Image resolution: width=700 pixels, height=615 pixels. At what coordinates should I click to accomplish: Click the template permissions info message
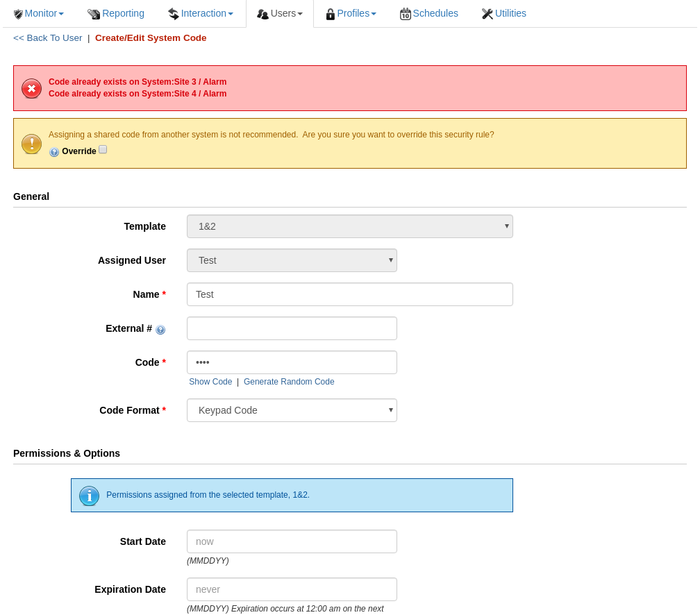[x=208, y=495]
